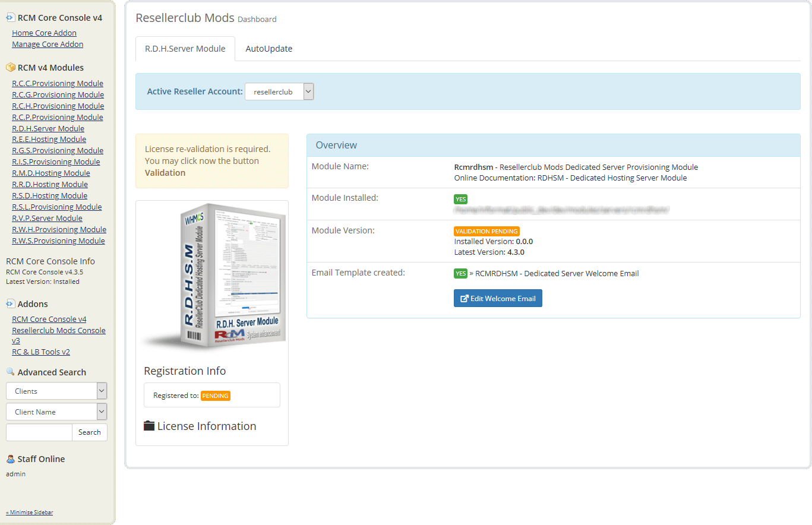Open R.S.D.Hosting Module
The width and height of the screenshot is (812, 525).
click(49, 196)
